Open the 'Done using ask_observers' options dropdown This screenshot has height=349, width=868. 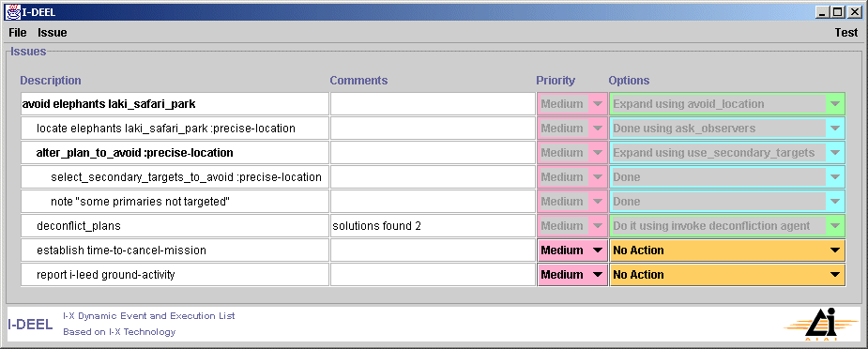click(x=727, y=129)
